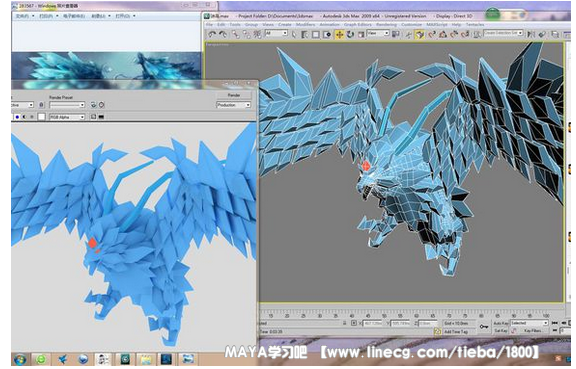
Task: Select the Move tool in 3ds Max toolbar
Action: click(x=339, y=35)
